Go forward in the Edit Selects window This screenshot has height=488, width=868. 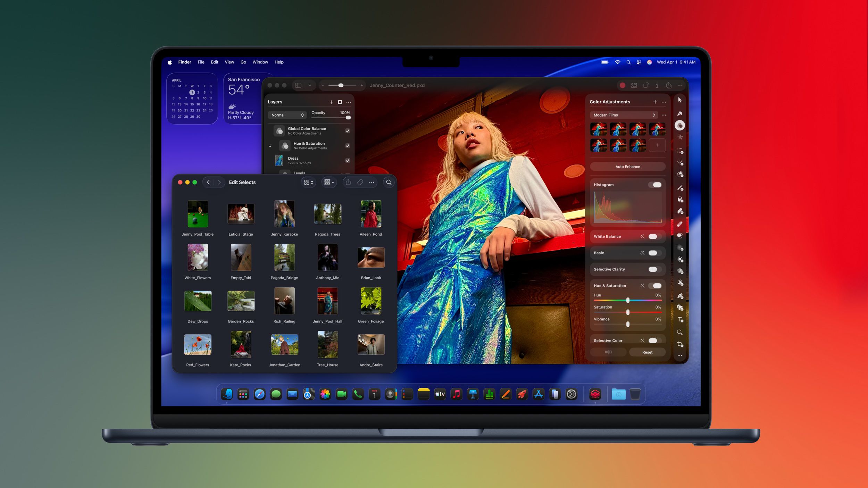(219, 182)
